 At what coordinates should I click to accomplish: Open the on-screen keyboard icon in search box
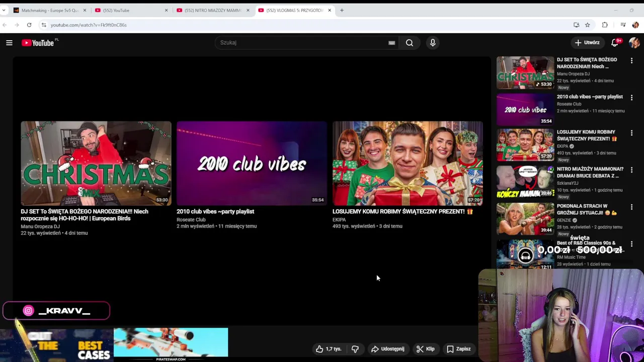(x=391, y=43)
